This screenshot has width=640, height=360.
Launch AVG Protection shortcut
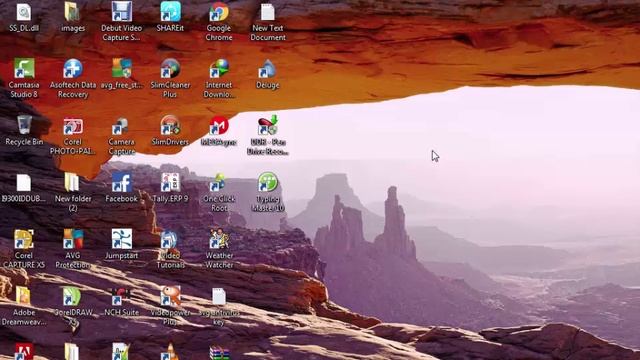click(x=73, y=239)
